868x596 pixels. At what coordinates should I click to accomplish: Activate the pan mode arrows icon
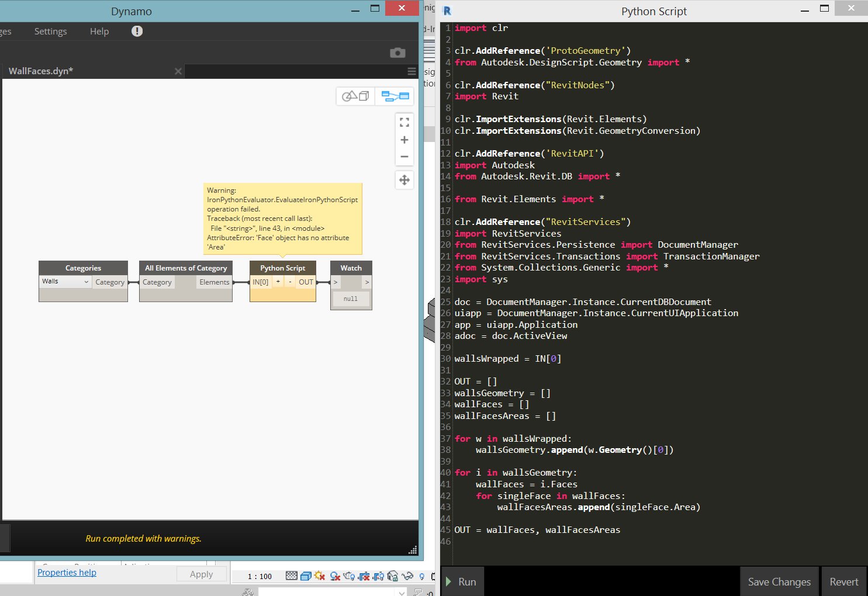click(404, 180)
